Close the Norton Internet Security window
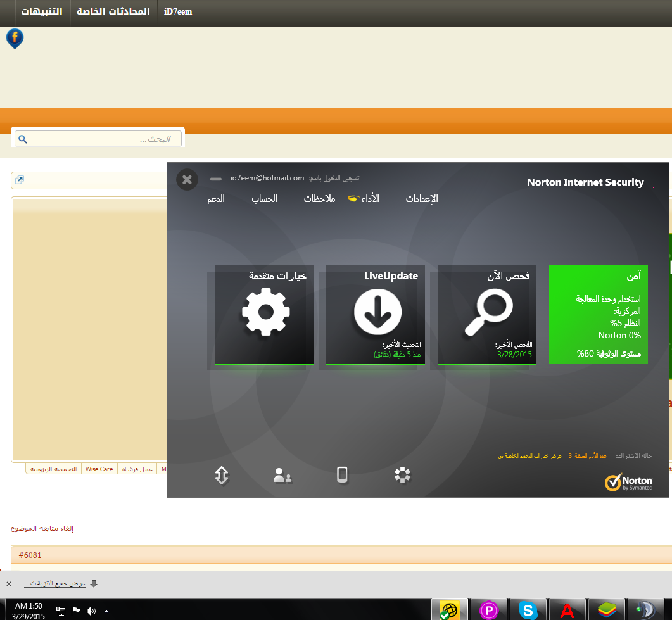The width and height of the screenshot is (672, 620). coord(187,179)
